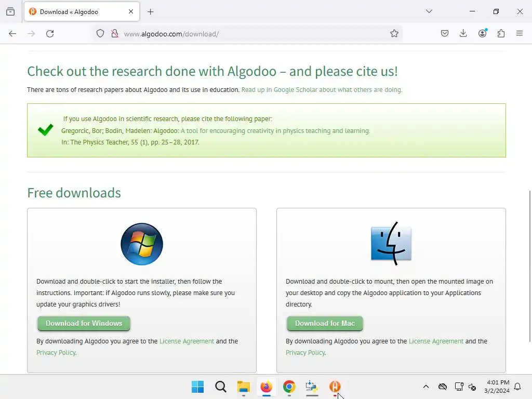
Task: Open network display tray icon
Action: pos(459,387)
